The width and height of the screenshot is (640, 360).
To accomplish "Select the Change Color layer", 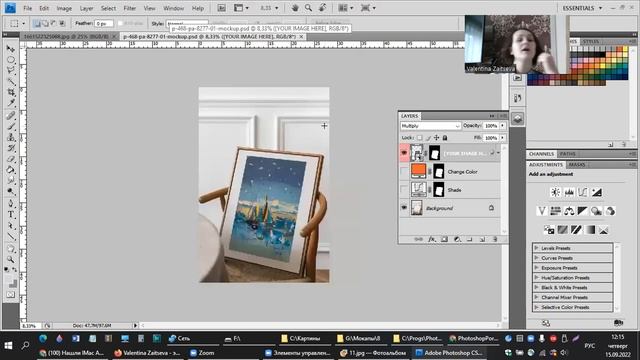I will (462, 171).
